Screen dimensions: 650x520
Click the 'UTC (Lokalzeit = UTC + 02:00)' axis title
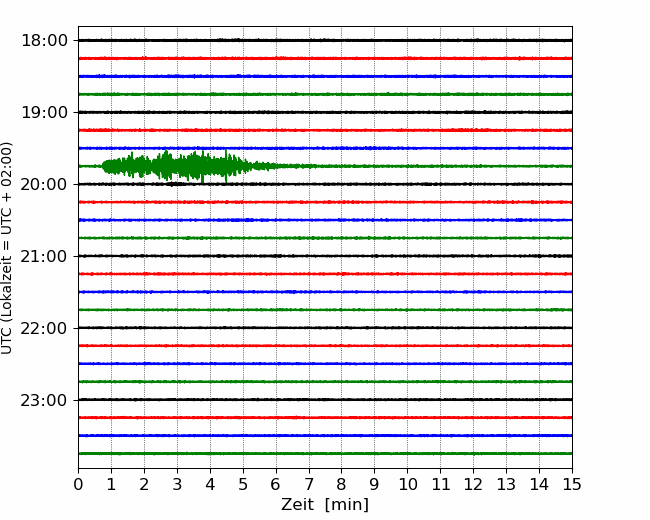click(7, 248)
